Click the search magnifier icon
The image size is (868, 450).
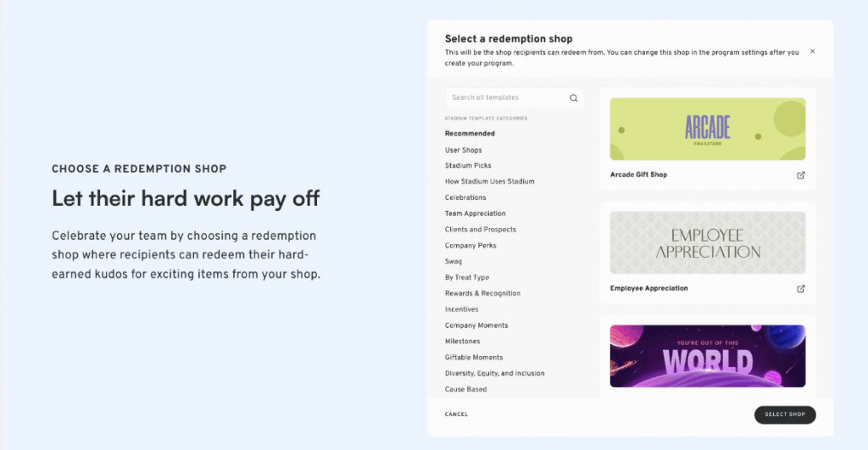point(574,98)
